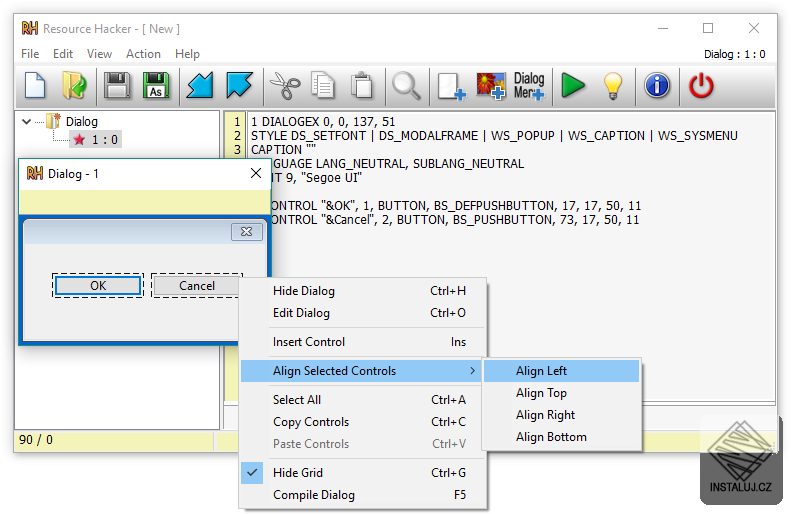This screenshot has width=791, height=514.
Task: Collapse the Dialog tree node
Action: [x=27, y=122]
